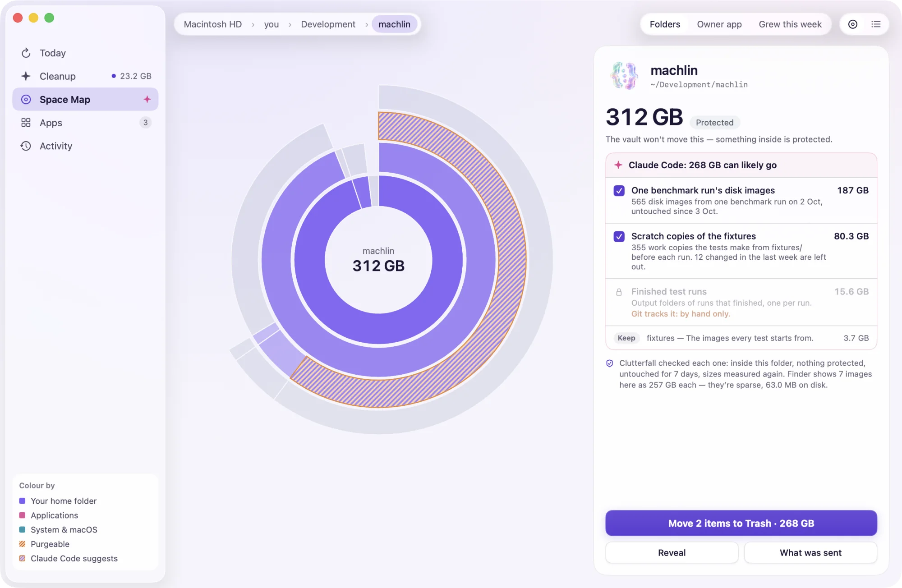Click the 187 GB size value
The height and width of the screenshot is (588, 902).
(853, 191)
